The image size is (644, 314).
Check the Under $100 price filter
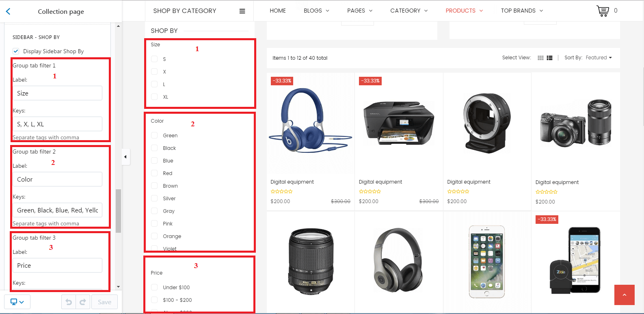pos(154,287)
